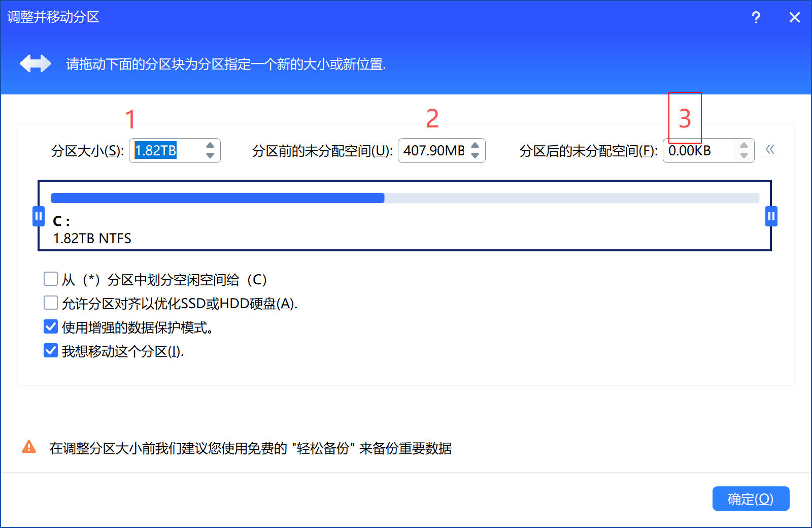The width and height of the screenshot is (812, 528).
Task: Click the orange warning triangle icon
Action: click(29, 447)
